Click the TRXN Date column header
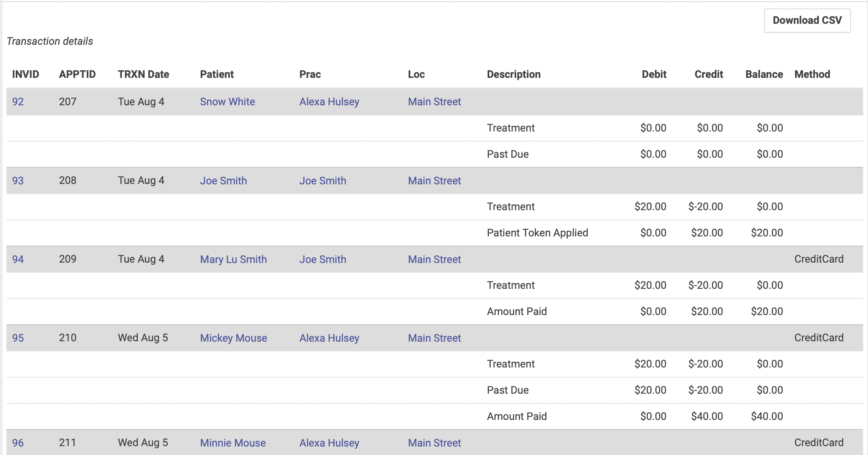Viewport: 868px width, 455px height. click(143, 74)
